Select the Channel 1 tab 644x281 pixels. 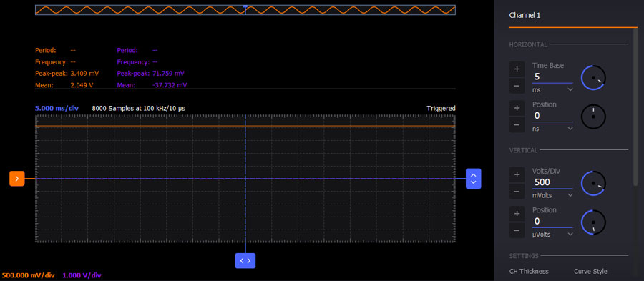tap(525, 16)
